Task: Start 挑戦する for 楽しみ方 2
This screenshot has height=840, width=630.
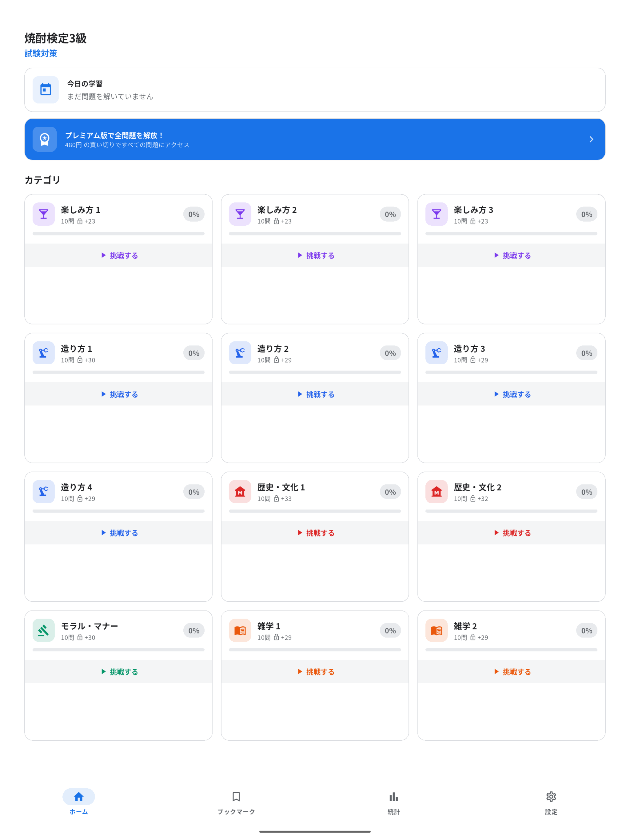Action: (x=315, y=255)
